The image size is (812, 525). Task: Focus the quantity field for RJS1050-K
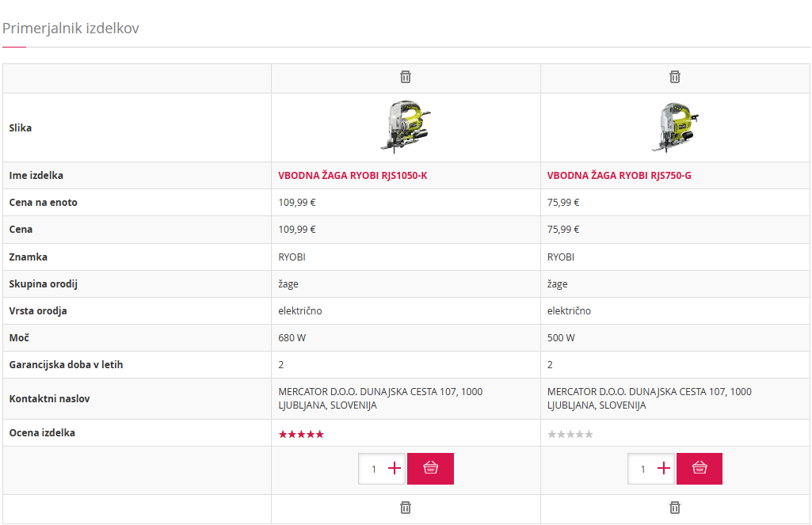tap(373, 469)
